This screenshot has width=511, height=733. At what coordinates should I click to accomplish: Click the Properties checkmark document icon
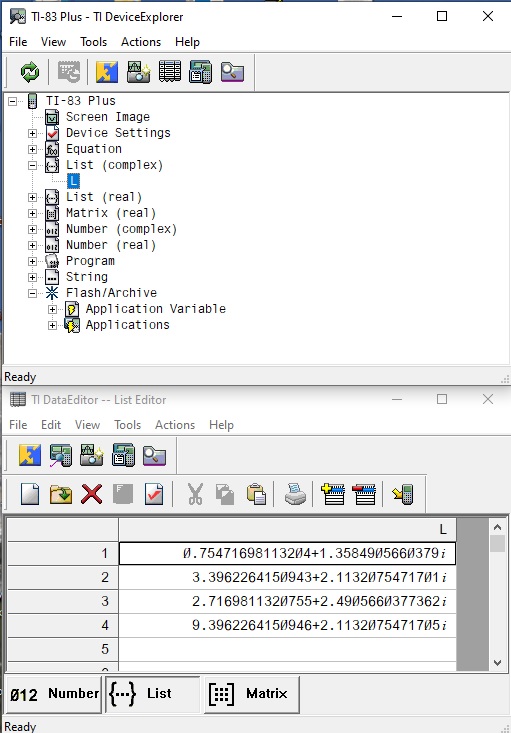[x=154, y=494]
